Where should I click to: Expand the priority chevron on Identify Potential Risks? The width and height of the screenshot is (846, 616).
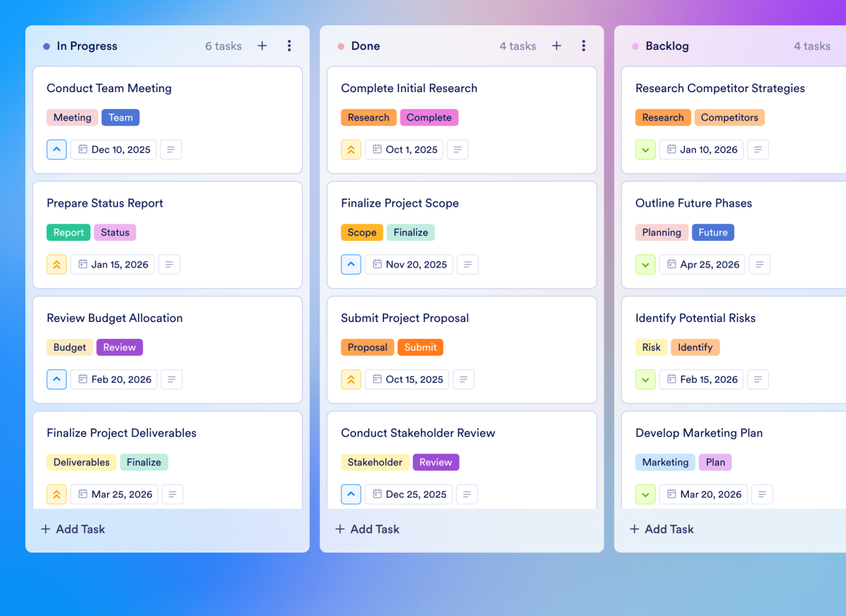(x=645, y=379)
